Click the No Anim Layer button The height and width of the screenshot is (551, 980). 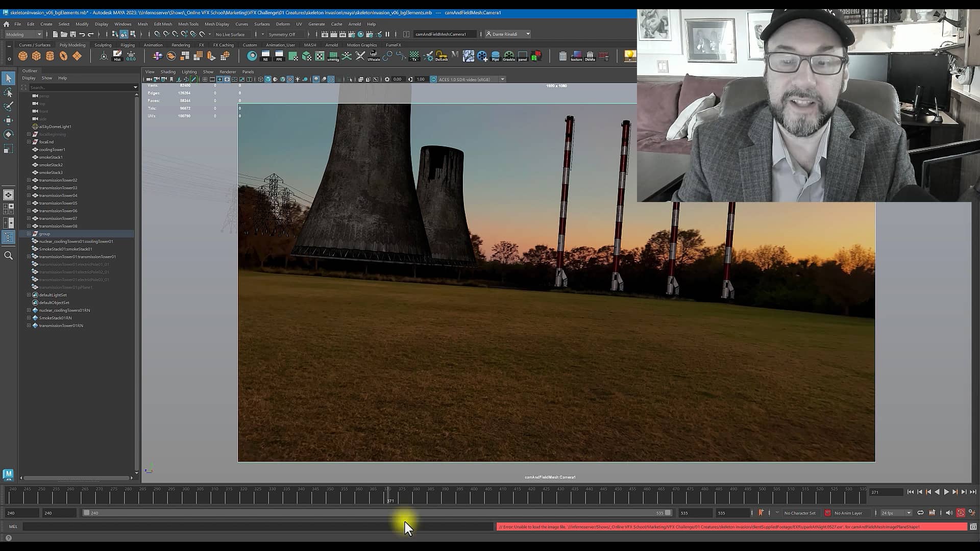point(847,513)
